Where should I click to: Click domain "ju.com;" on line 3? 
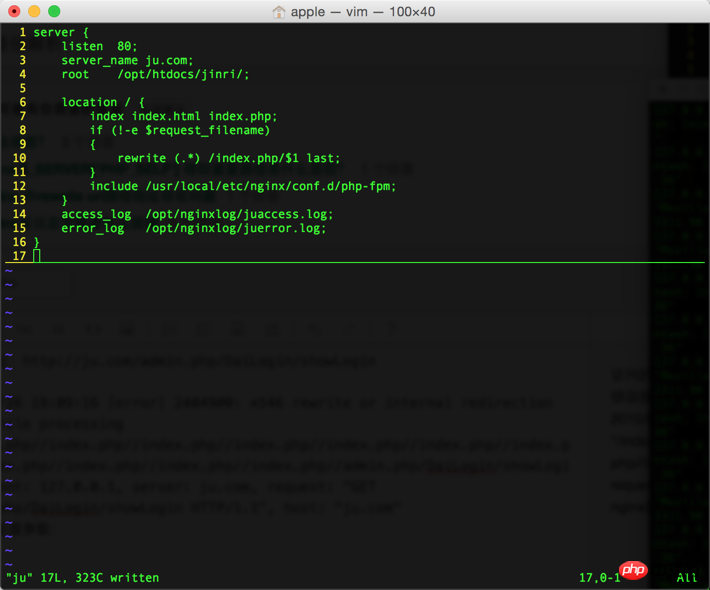169,61
